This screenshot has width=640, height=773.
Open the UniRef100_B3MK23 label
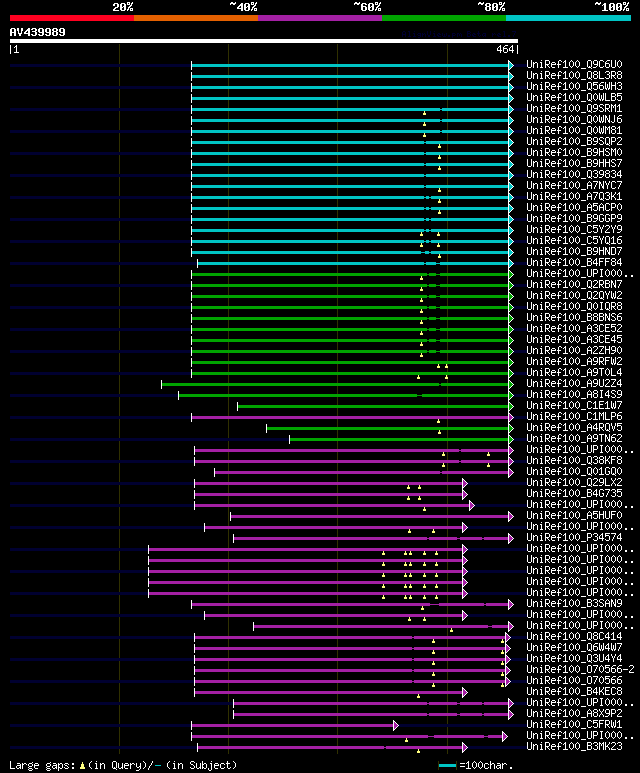tap(574, 747)
